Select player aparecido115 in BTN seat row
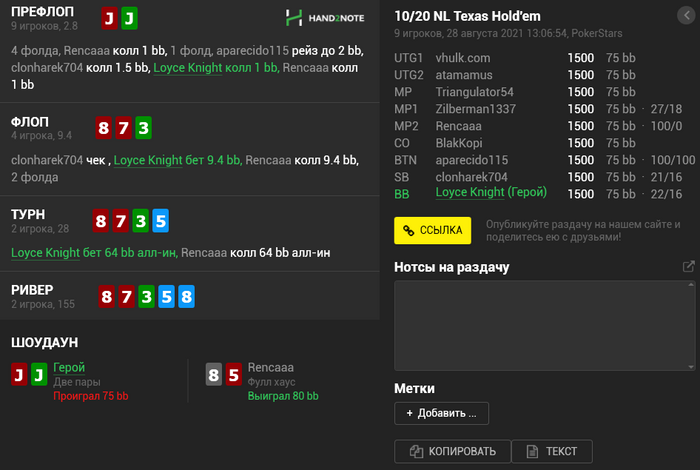The width and height of the screenshot is (700, 470). (472, 160)
